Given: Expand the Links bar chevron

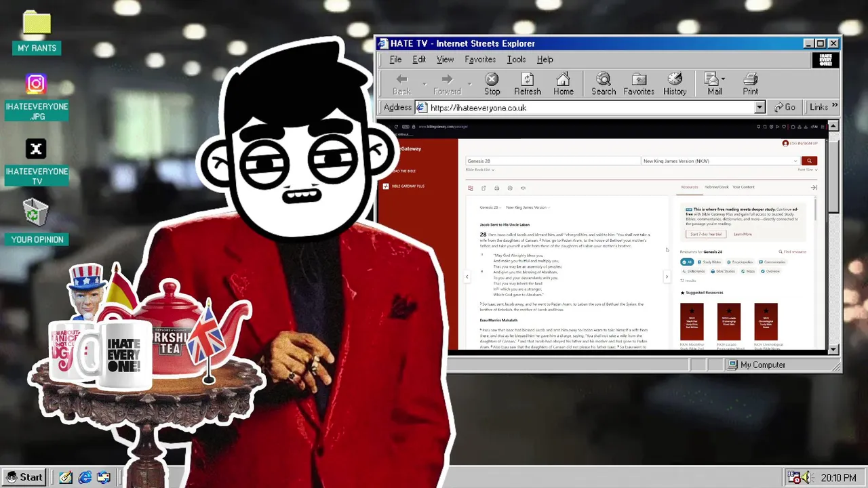Looking at the screenshot, I should pyautogui.click(x=834, y=106).
